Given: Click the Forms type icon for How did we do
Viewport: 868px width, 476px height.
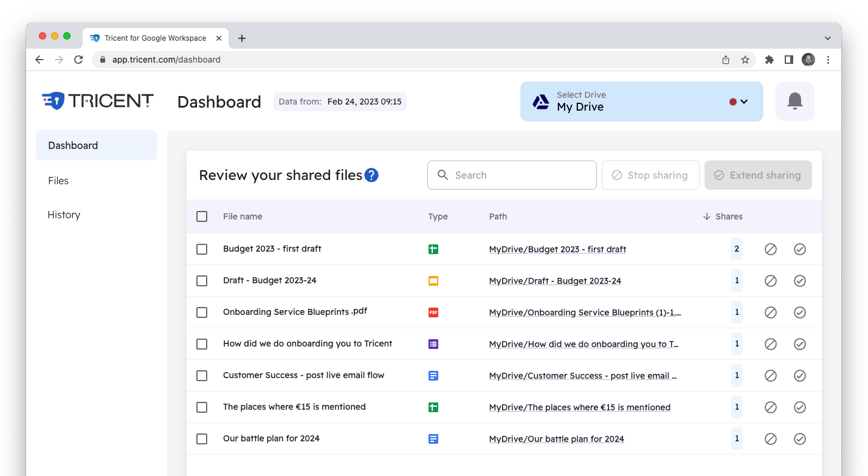Looking at the screenshot, I should tap(433, 344).
